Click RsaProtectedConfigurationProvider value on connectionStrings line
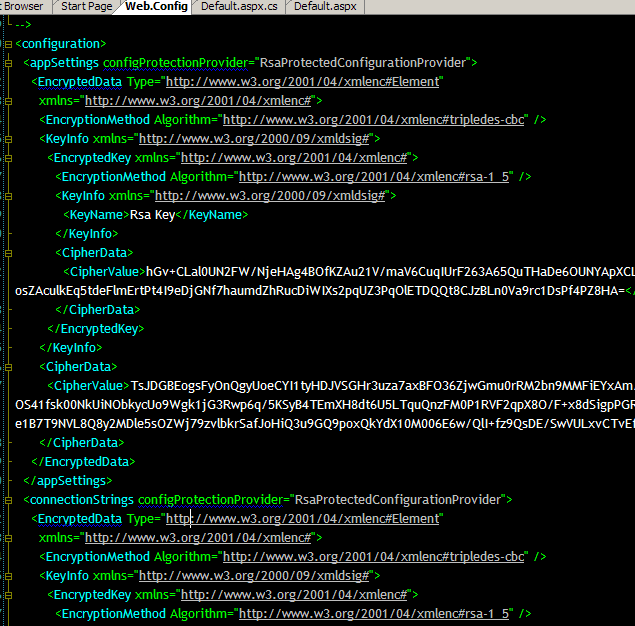The width and height of the screenshot is (635, 626). tap(400, 500)
